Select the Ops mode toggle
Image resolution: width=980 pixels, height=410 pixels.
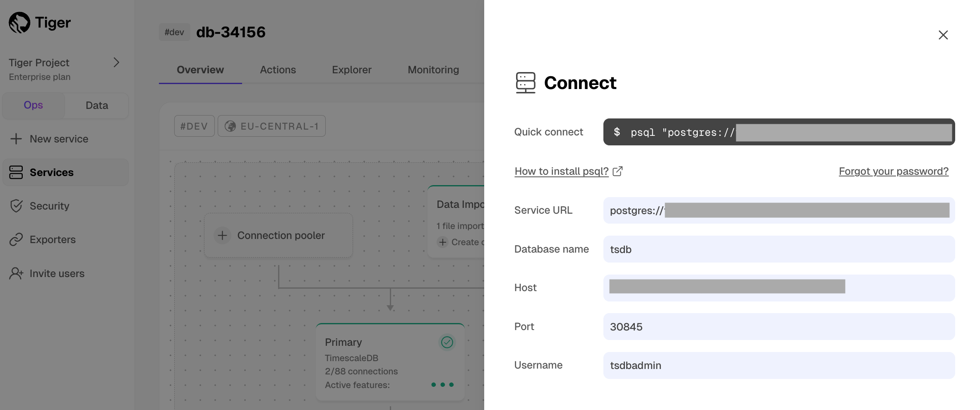tap(33, 105)
